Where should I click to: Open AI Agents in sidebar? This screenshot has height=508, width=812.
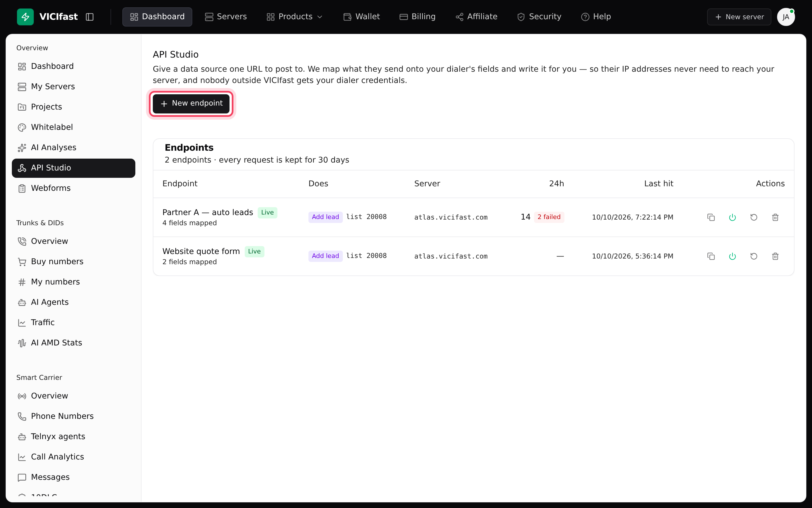point(74,302)
